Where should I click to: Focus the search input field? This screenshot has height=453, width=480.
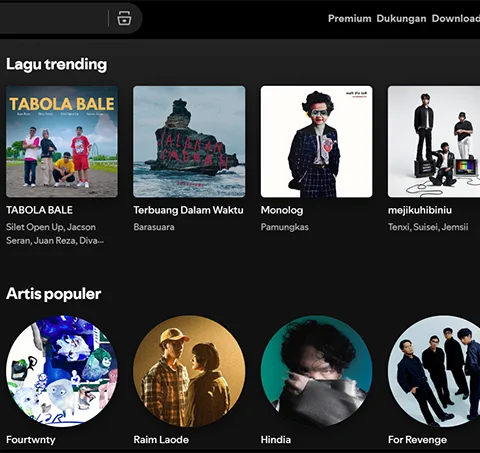pos(52,18)
